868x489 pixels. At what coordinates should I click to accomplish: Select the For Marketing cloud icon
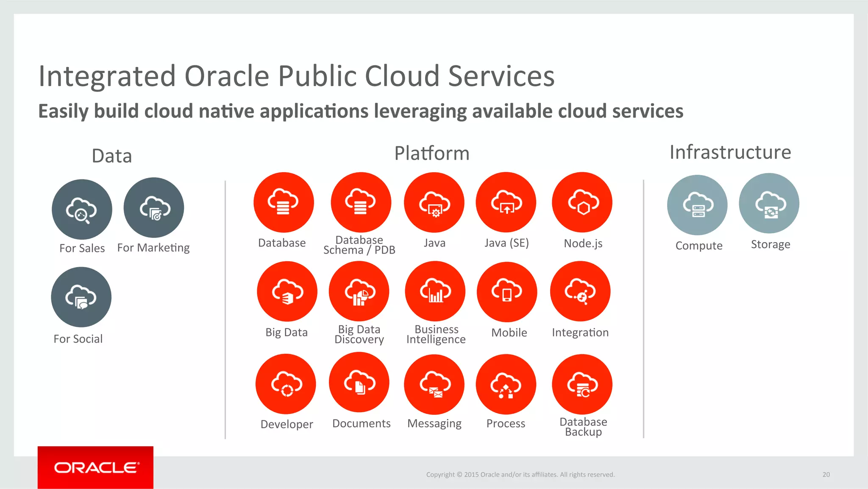(153, 207)
